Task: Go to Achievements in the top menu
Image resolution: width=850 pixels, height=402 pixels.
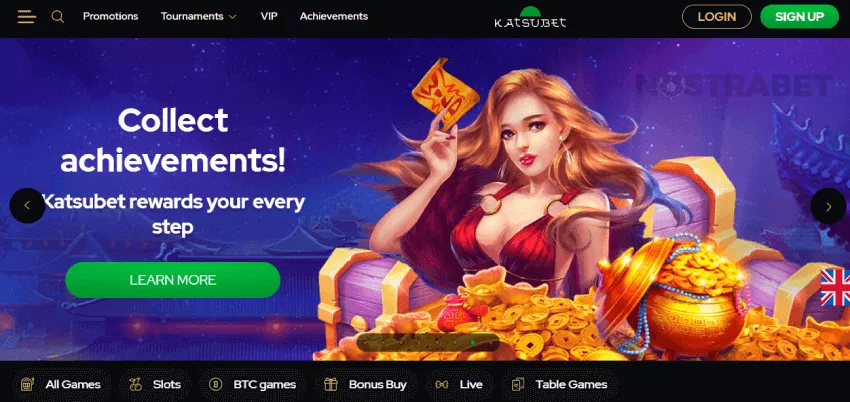Action: coord(334,16)
